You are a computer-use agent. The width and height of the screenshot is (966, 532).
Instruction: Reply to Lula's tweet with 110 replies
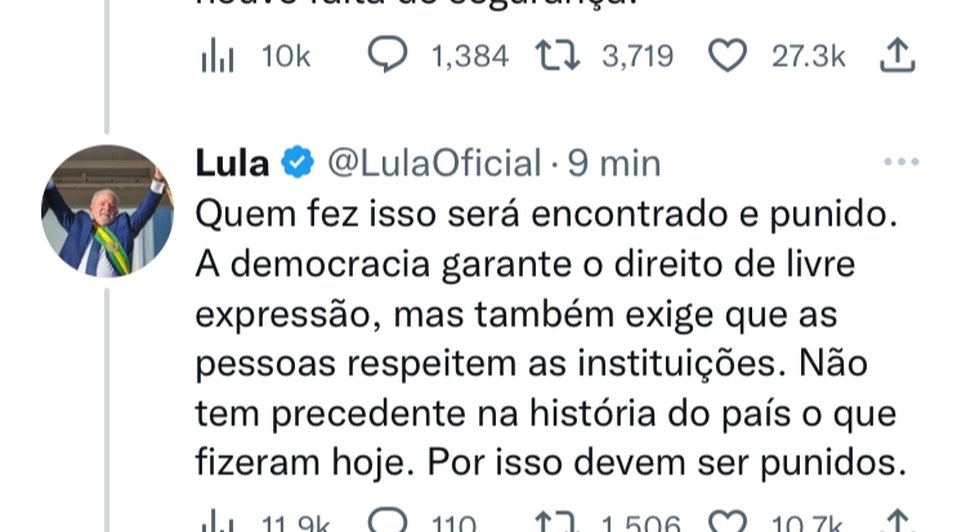(388, 524)
